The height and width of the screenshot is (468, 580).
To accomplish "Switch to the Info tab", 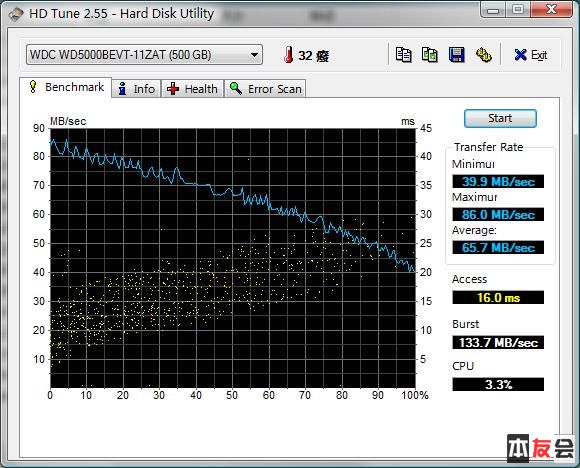I will 136,89.
